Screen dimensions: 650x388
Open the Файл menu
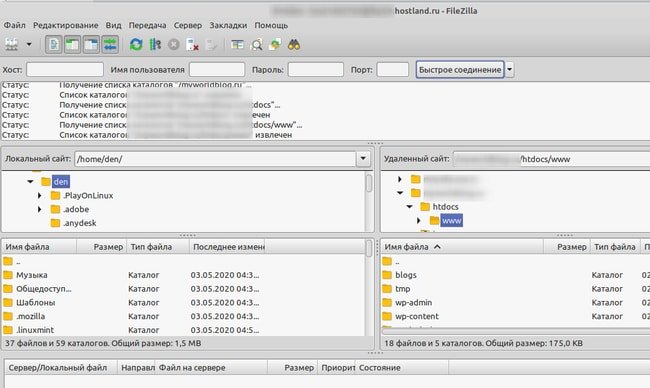(15, 25)
